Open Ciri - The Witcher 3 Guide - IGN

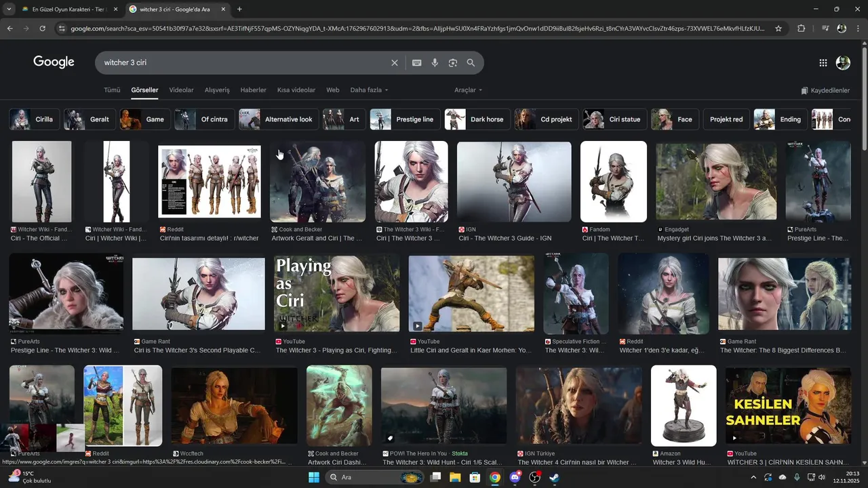(505, 239)
